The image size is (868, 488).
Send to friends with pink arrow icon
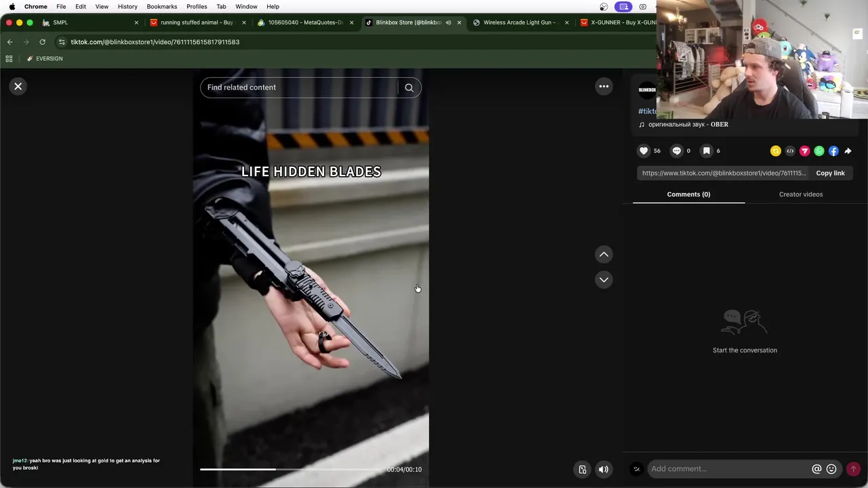(x=804, y=151)
